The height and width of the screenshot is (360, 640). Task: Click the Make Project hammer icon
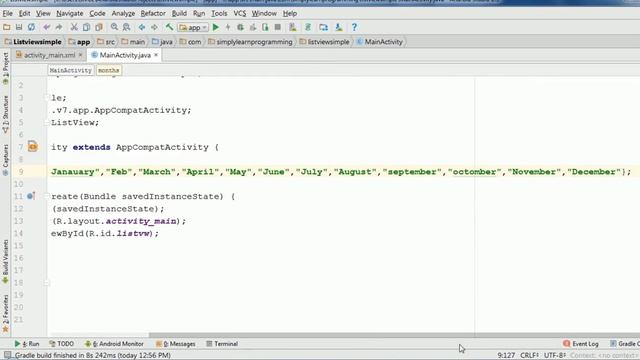click(x=169, y=27)
